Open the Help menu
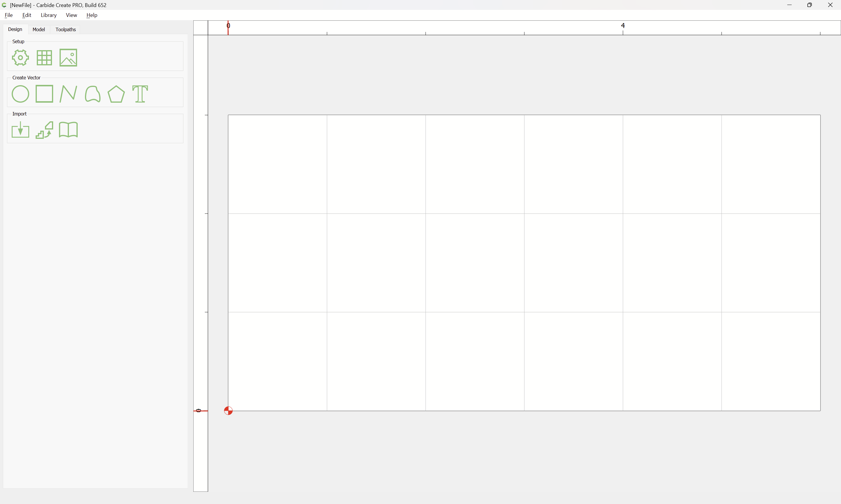 (x=92, y=15)
